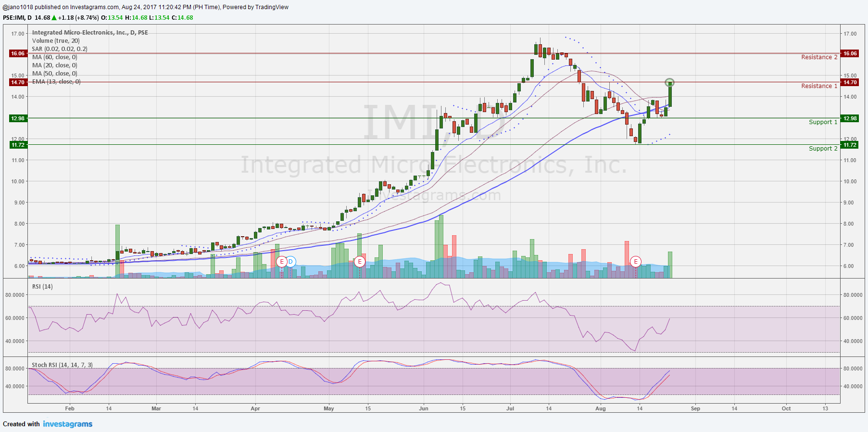
Task: Click the Mar label on time axis
Action: click(156, 408)
